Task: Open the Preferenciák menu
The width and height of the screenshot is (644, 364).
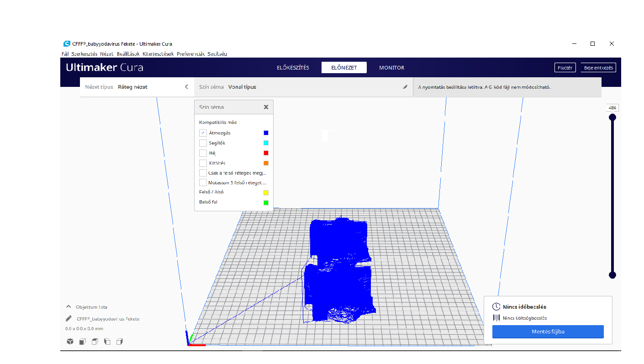Action: 191,54
